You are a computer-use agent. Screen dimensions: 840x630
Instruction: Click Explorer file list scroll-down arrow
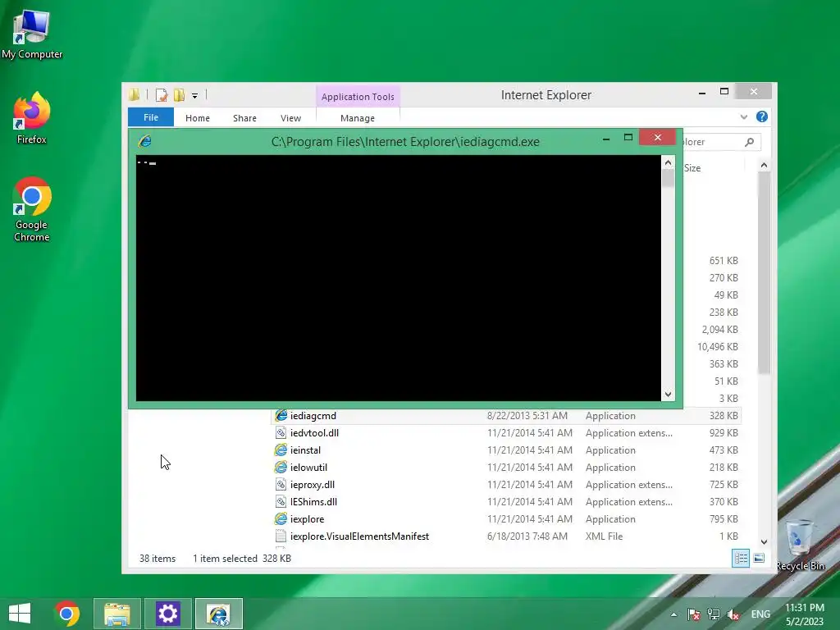(x=764, y=541)
